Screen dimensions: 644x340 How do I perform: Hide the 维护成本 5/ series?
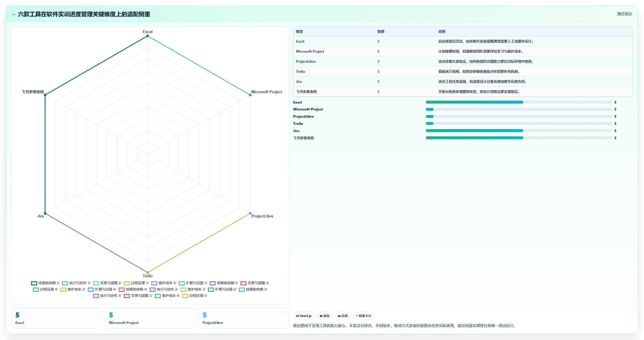pyautogui.click(x=164, y=283)
